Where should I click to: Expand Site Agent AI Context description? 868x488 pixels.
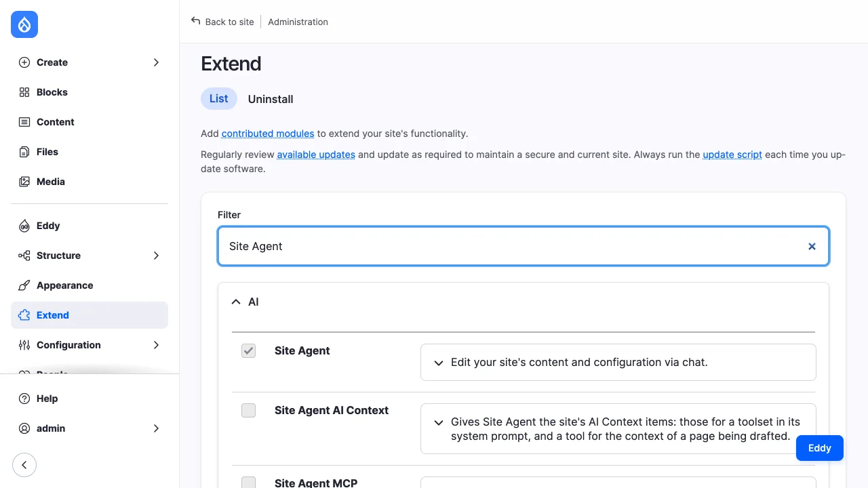(x=438, y=422)
